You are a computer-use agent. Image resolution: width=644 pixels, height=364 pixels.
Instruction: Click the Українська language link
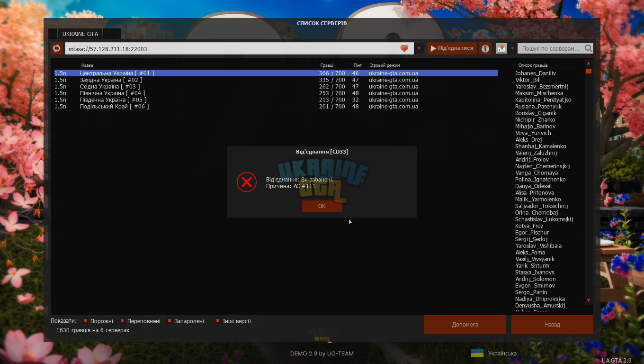(502, 354)
